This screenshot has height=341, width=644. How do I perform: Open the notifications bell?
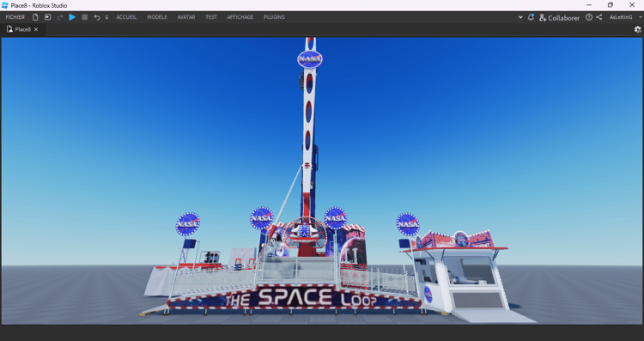coord(531,17)
